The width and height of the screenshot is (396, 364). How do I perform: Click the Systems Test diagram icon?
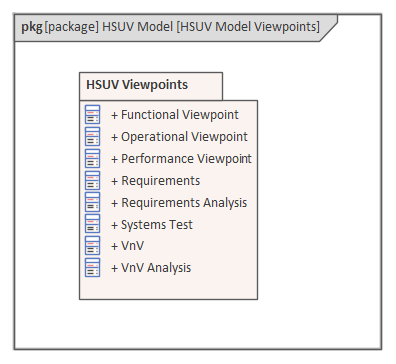92,224
